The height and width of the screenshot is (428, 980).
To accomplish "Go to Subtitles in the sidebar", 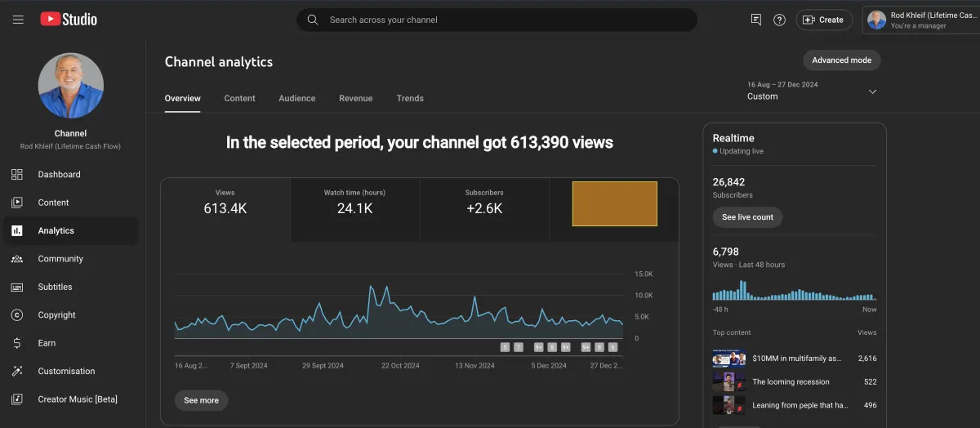I will (x=55, y=288).
